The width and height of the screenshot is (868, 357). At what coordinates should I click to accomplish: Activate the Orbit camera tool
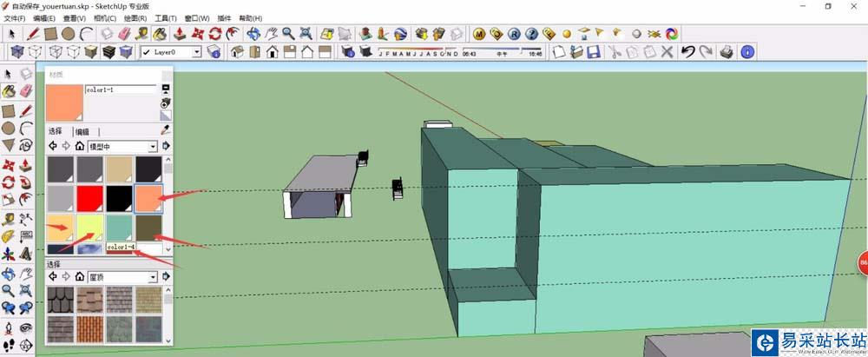[x=253, y=34]
